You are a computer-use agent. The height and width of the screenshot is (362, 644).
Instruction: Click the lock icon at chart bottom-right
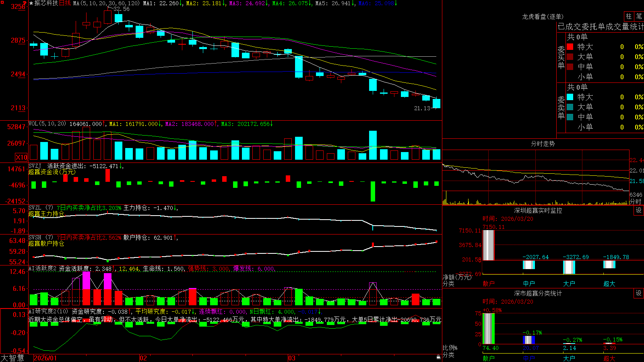point(438,357)
